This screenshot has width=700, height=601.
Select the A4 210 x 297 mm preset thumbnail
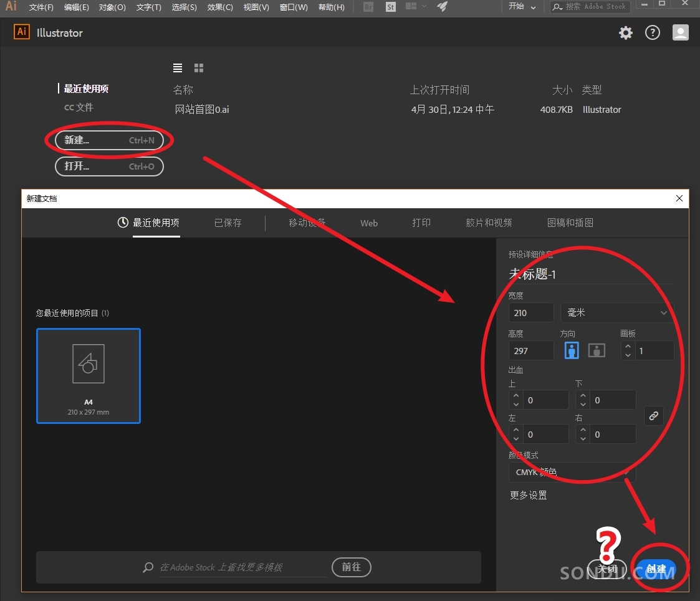click(89, 376)
